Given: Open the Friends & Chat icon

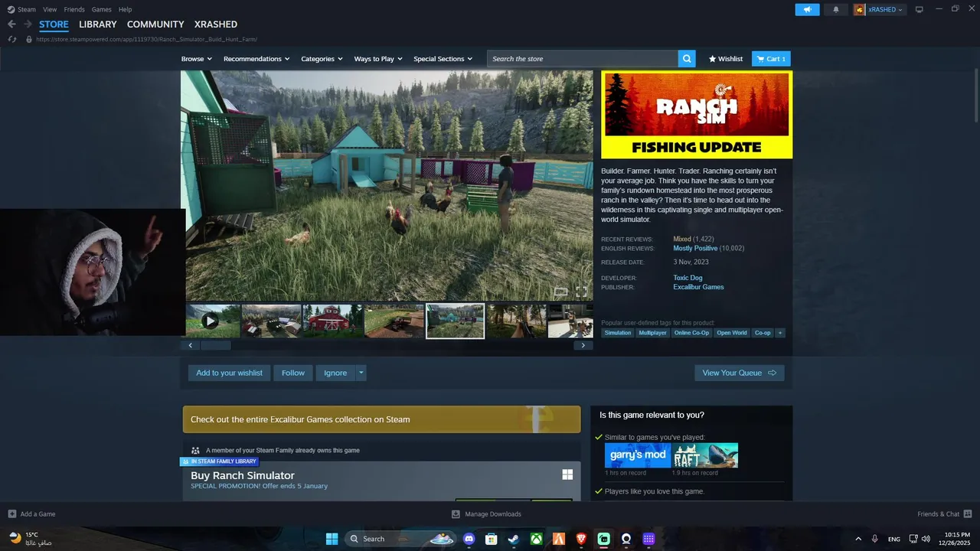Looking at the screenshot, I should pos(968,514).
